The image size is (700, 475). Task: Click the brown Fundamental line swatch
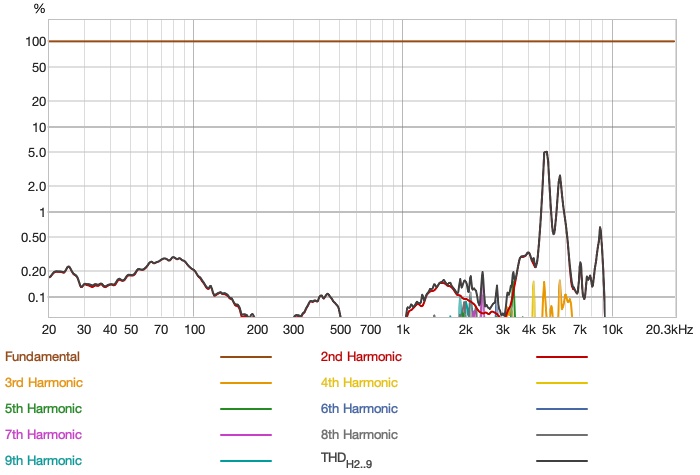tap(246, 357)
